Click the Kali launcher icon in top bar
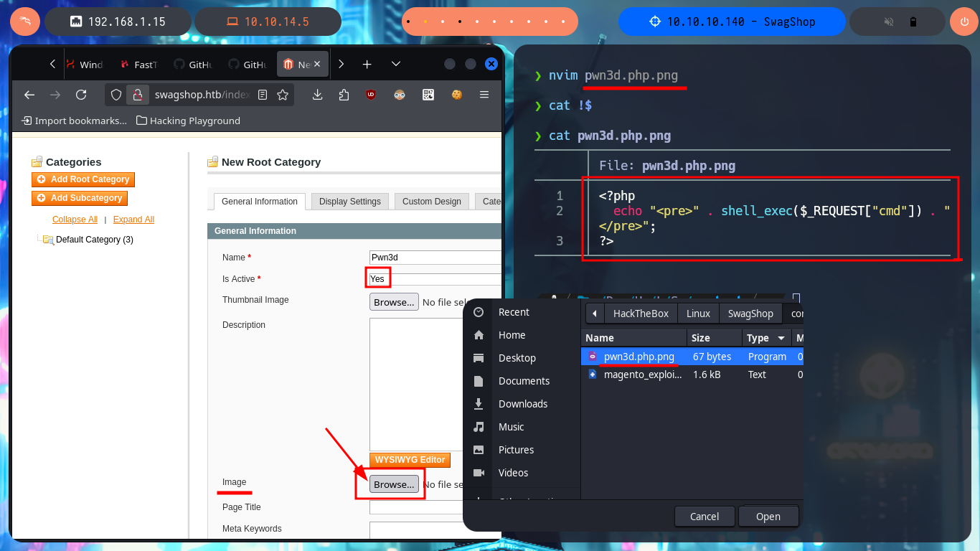 point(24,22)
